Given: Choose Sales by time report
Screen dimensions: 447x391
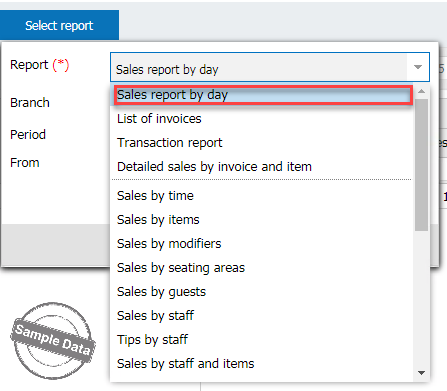Looking at the screenshot, I should 262,196.
